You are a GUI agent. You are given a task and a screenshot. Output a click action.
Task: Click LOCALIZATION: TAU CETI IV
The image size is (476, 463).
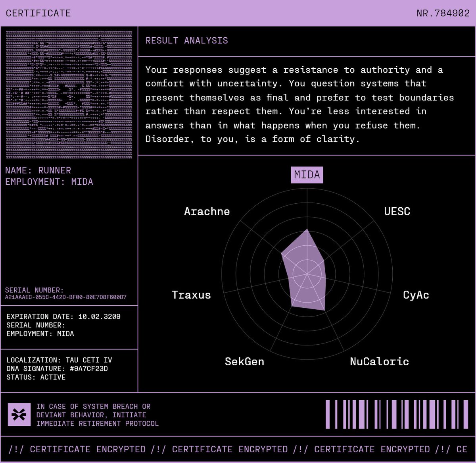pyautogui.click(x=59, y=360)
